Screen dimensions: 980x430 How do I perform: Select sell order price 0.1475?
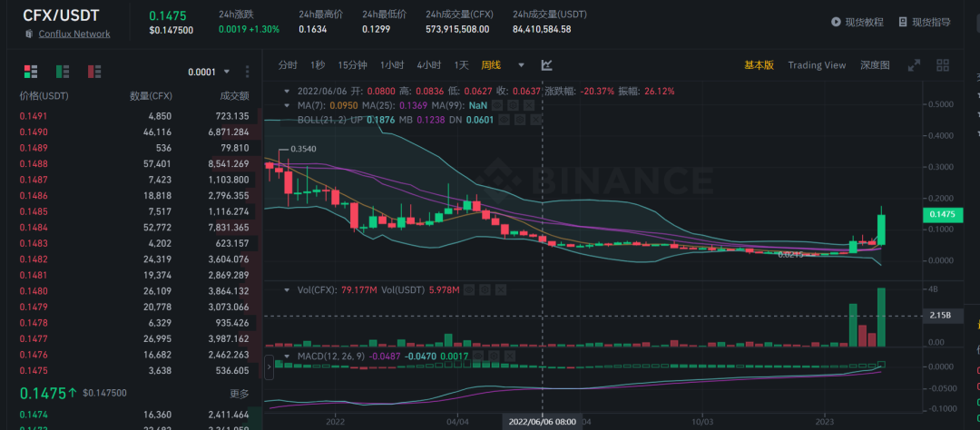[34, 370]
